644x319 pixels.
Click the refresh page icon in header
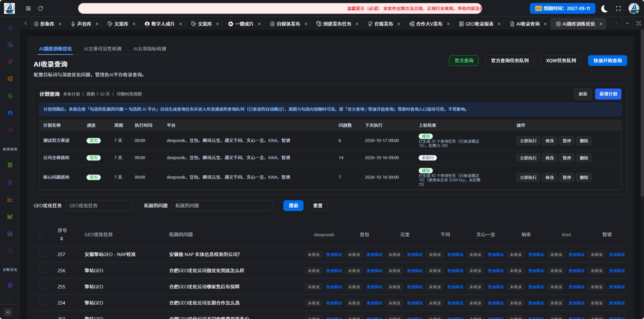tap(41, 8)
